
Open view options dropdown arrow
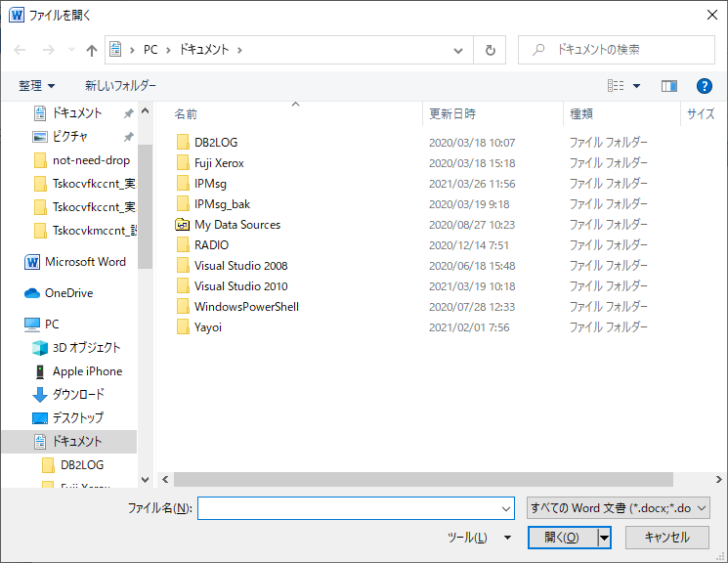click(x=636, y=85)
